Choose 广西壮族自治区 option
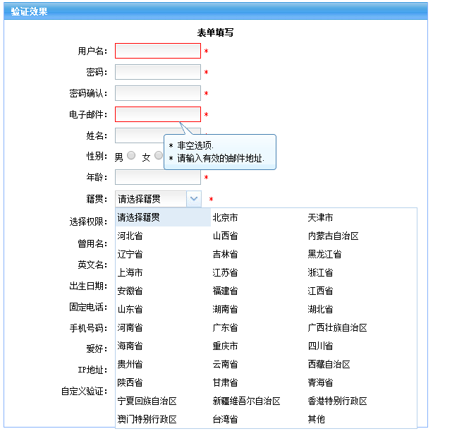The width and height of the screenshot is (476, 448). pos(337,327)
